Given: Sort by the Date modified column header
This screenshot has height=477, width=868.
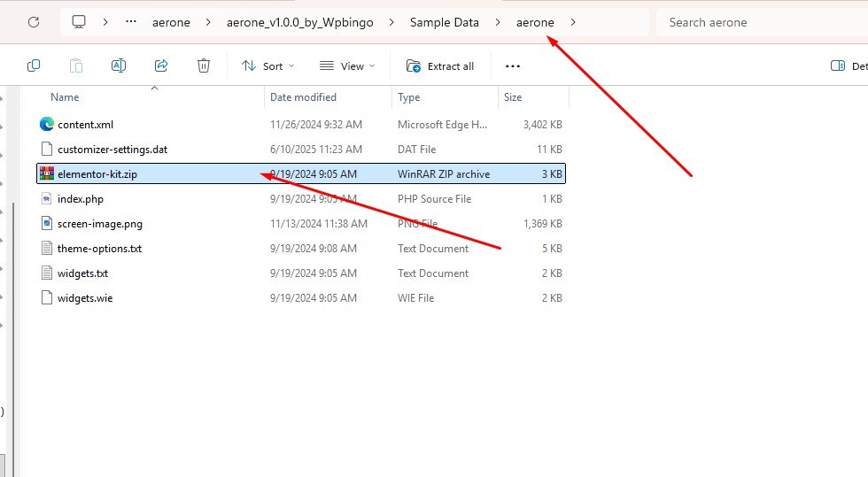Looking at the screenshot, I should [x=303, y=96].
